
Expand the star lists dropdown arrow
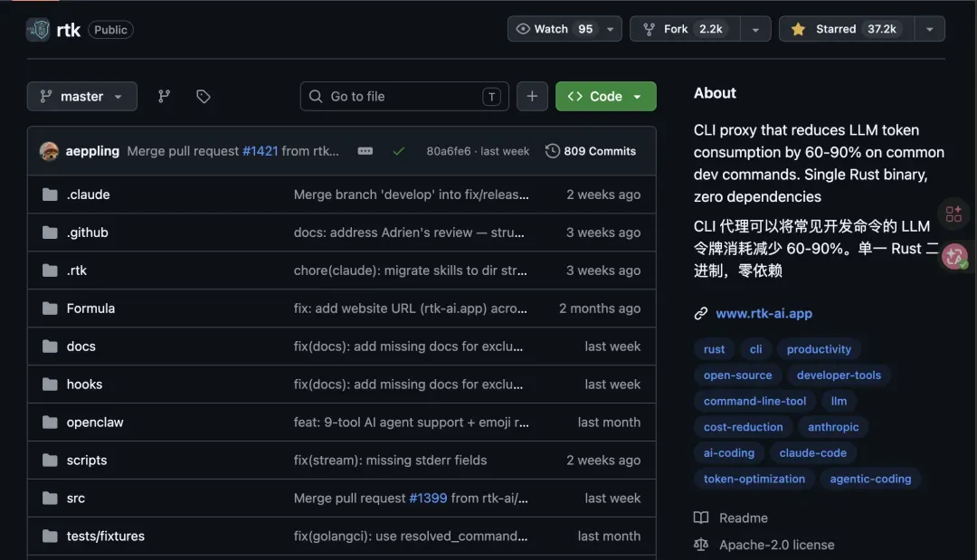coord(930,29)
